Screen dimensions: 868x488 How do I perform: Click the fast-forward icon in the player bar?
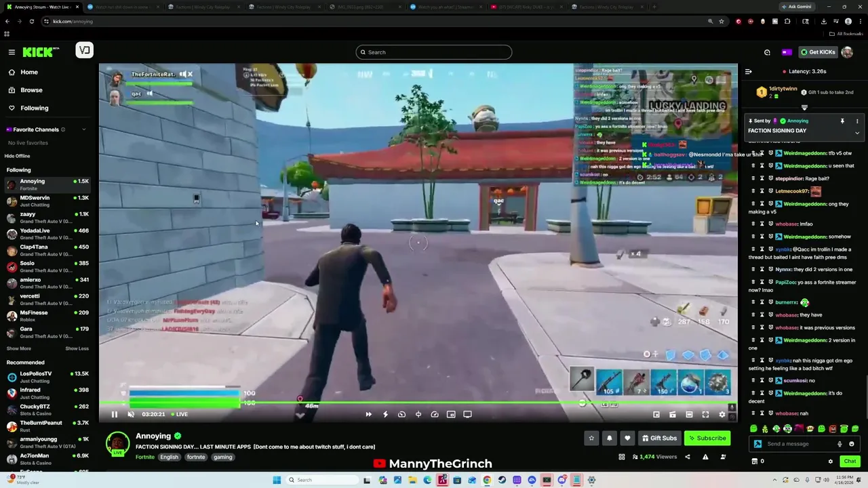[x=368, y=414]
